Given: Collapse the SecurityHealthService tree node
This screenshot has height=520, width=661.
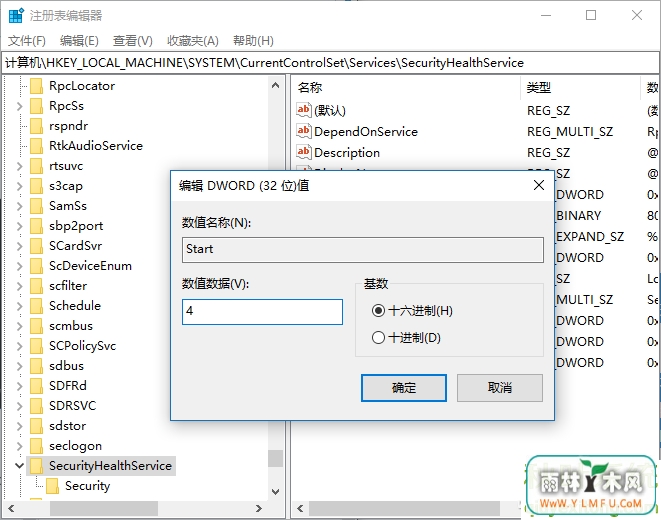Looking at the screenshot, I should tap(19, 466).
